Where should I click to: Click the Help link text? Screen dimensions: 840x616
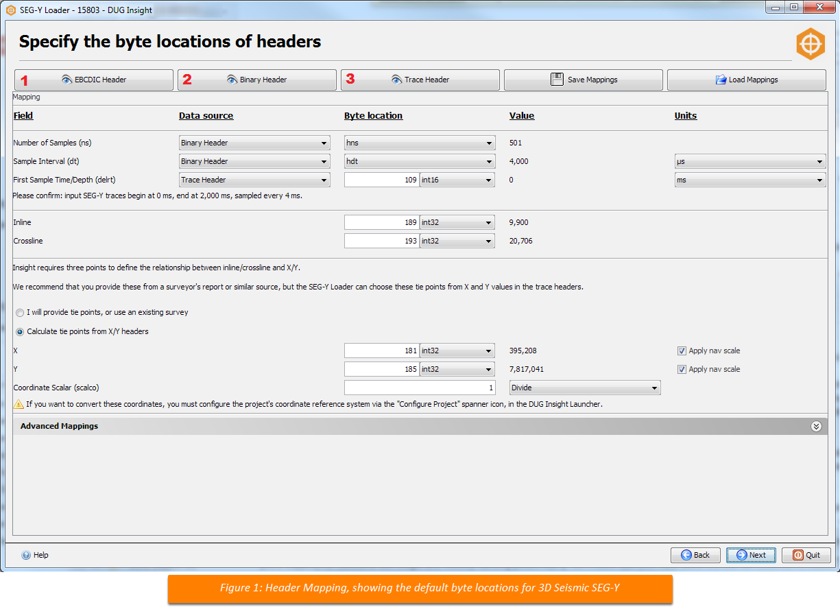coord(41,556)
